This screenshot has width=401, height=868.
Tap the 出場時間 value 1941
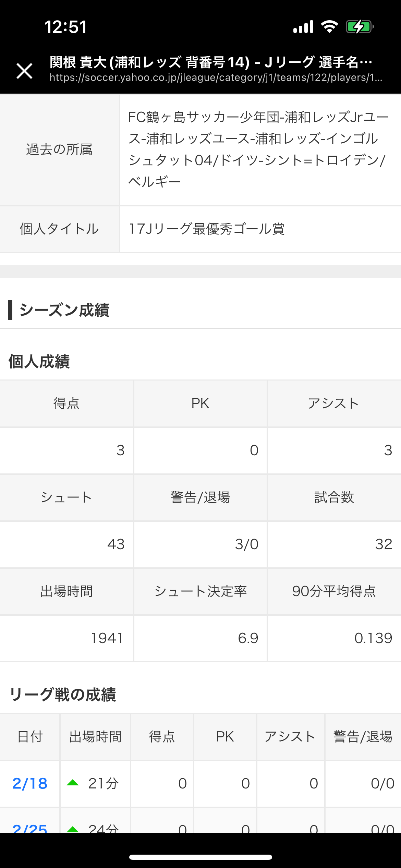[x=107, y=638]
